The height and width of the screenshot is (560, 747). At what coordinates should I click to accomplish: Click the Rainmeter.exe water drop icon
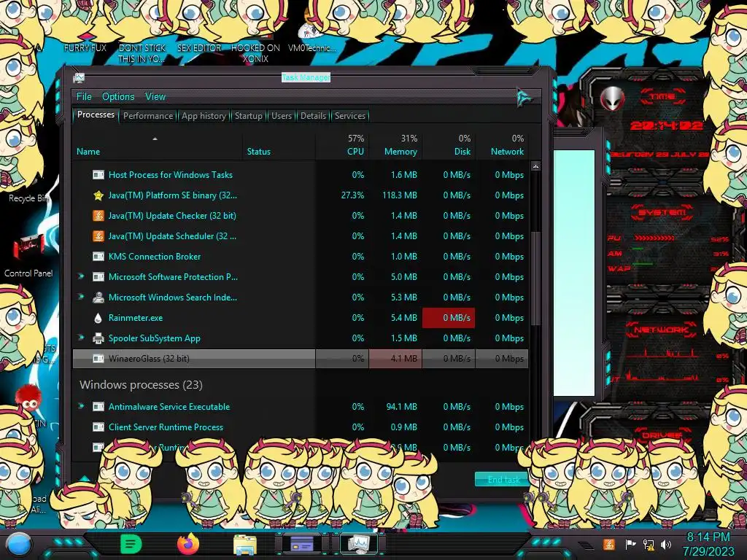(x=98, y=318)
